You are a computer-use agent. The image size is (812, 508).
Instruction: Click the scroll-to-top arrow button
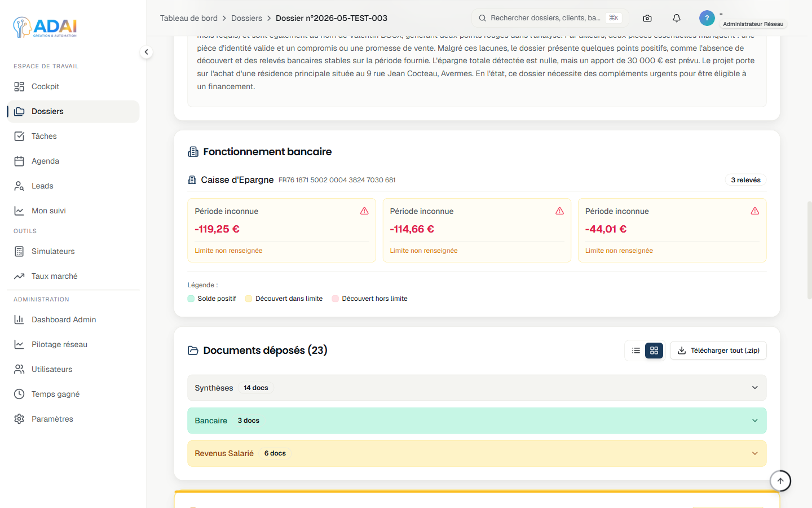780,481
